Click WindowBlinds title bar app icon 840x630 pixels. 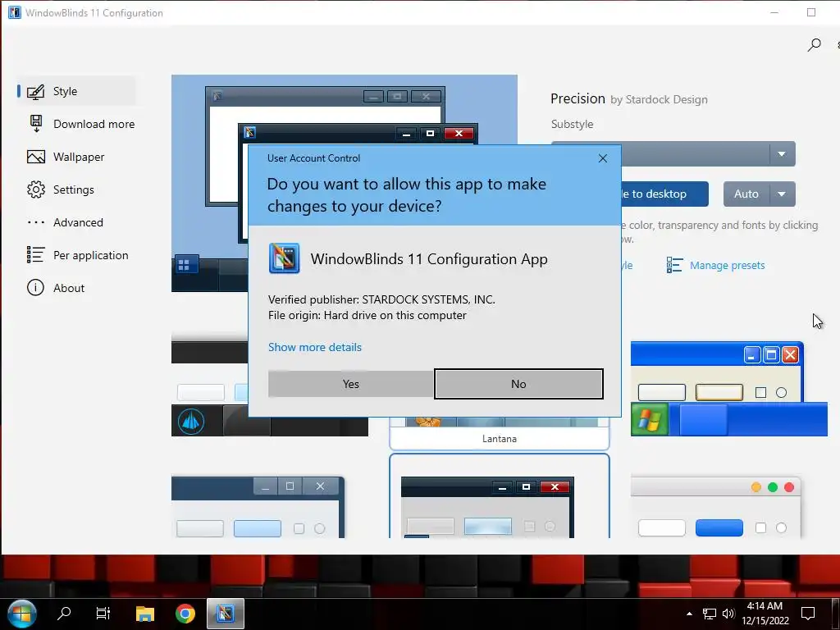(x=15, y=12)
